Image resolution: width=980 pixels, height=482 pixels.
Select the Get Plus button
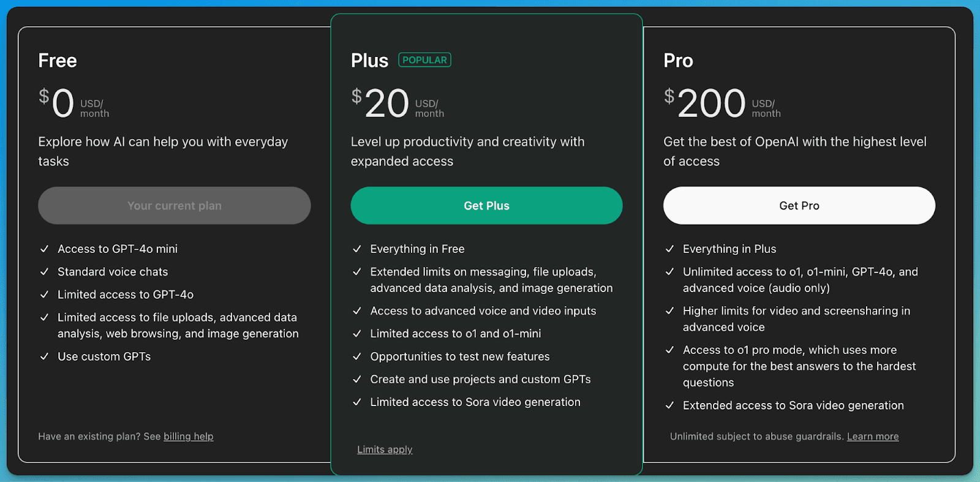pyautogui.click(x=486, y=206)
